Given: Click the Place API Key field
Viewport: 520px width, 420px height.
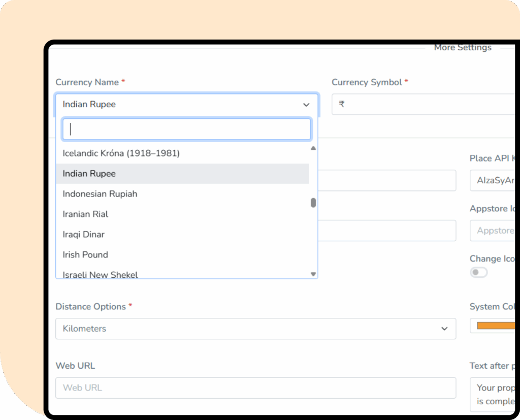Looking at the screenshot, I should [493, 180].
